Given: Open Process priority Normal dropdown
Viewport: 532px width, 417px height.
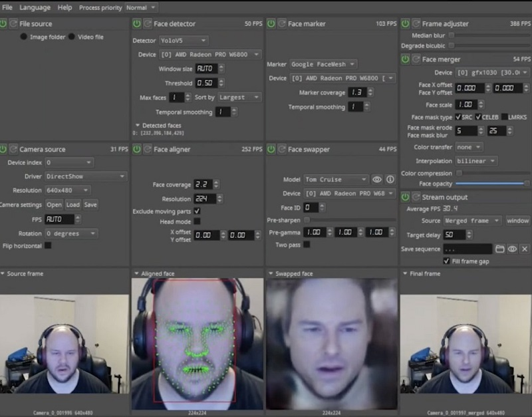Looking at the screenshot, I should (x=140, y=7).
